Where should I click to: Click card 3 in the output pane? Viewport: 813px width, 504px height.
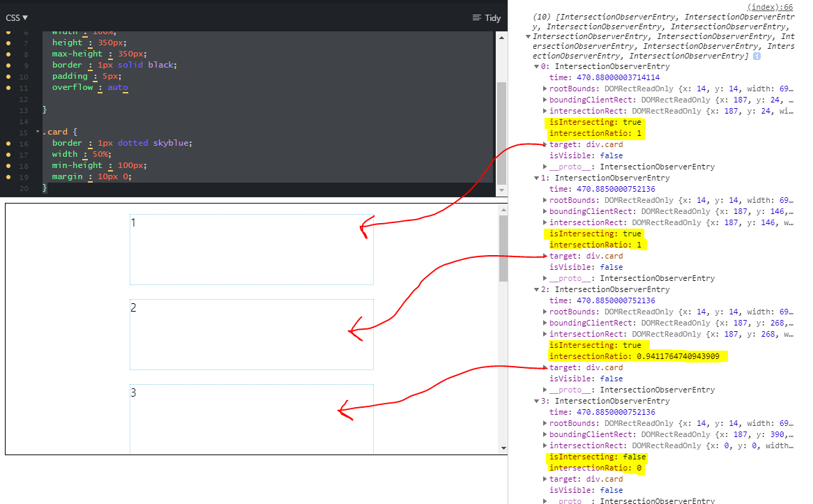click(x=252, y=419)
